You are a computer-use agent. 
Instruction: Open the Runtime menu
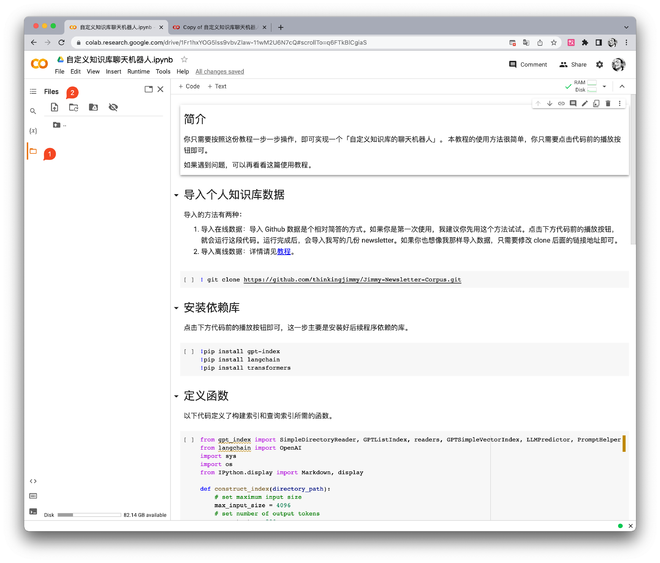tap(138, 72)
